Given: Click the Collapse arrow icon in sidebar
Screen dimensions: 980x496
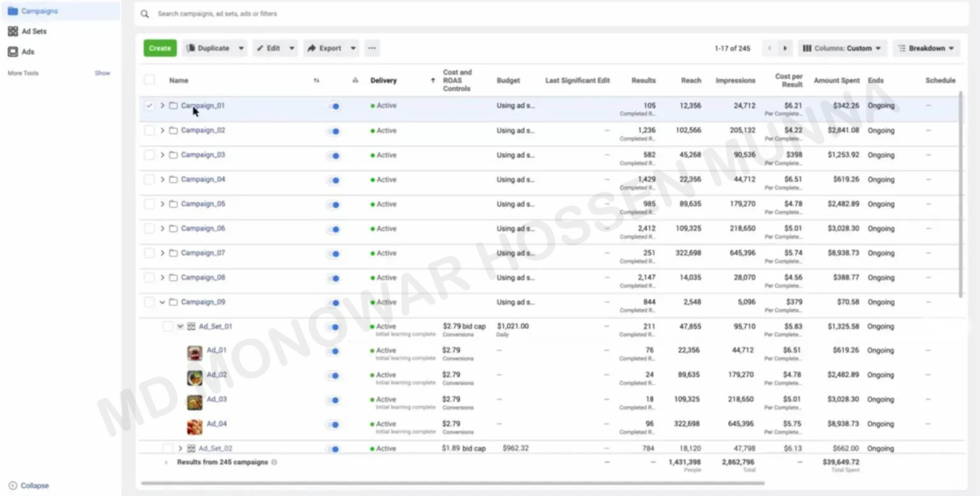Looking at the screenshot, I should click(13, 486).
